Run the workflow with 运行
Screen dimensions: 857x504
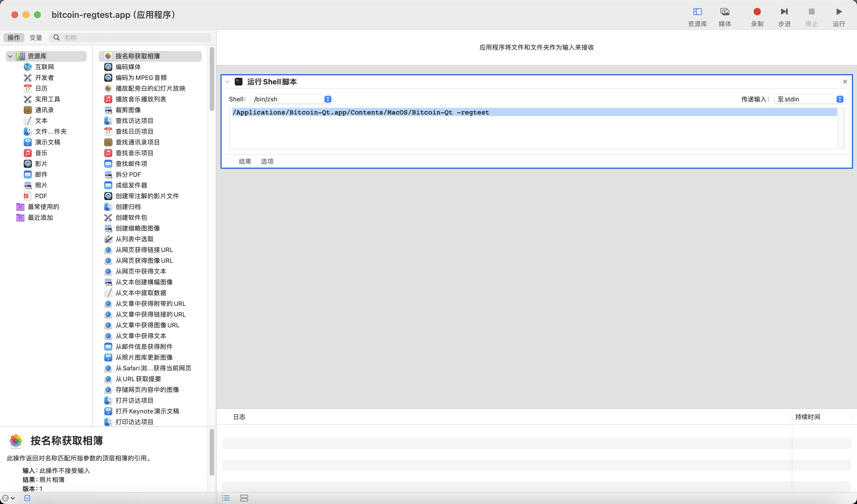click(x=839, y=17)
